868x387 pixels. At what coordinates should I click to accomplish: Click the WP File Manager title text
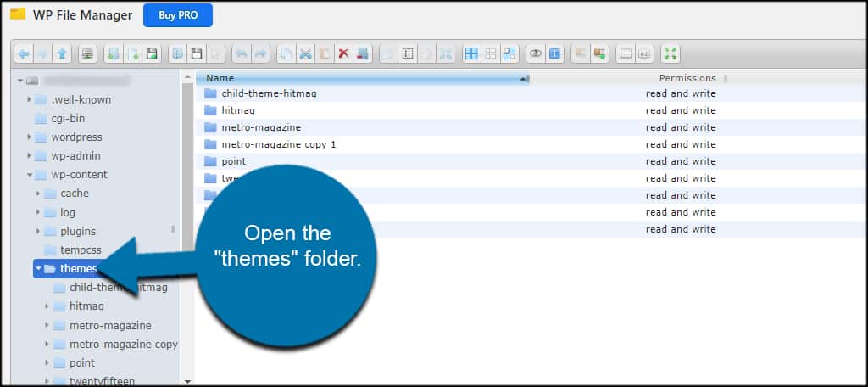tap(82, 15)
